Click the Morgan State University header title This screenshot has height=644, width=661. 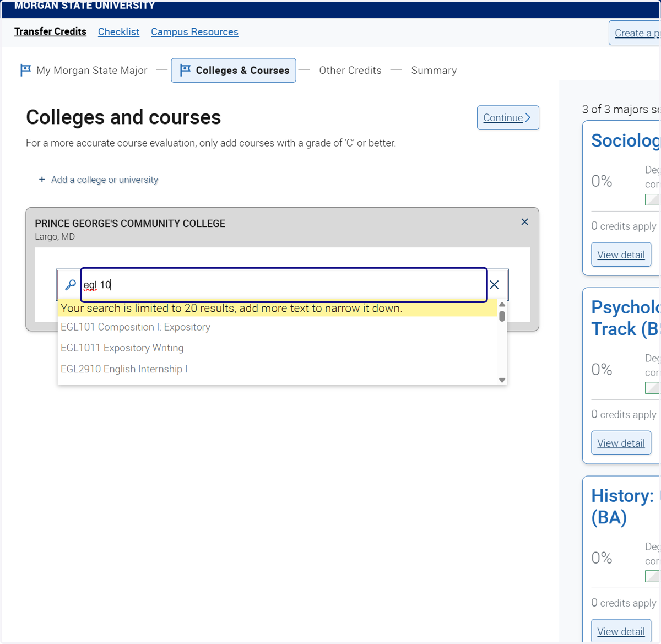pos(84,6)
